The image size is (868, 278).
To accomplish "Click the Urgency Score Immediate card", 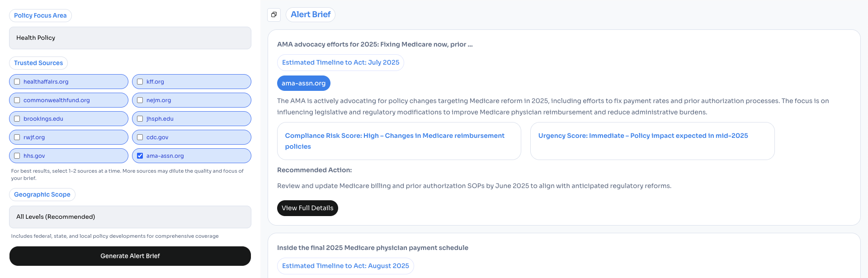I will [x=652, y=141].
